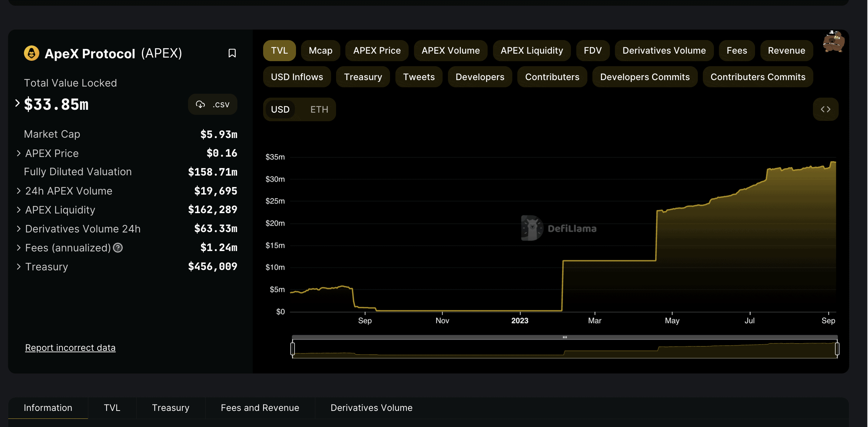This screenshot has width=868, height=427.
Task: Click the bookmark icon next to ApeX Protocol
Action: (x=232, y=53)
